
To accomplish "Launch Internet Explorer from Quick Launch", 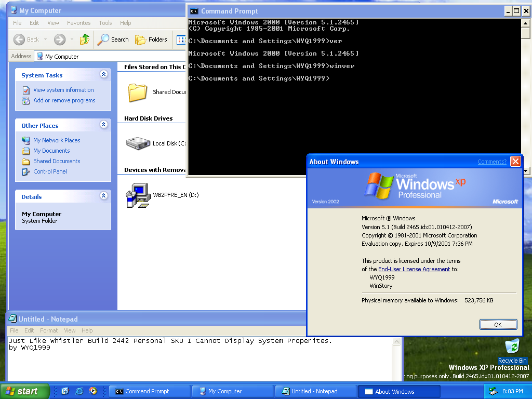I will pyautogui.click(x=79, y=391).
